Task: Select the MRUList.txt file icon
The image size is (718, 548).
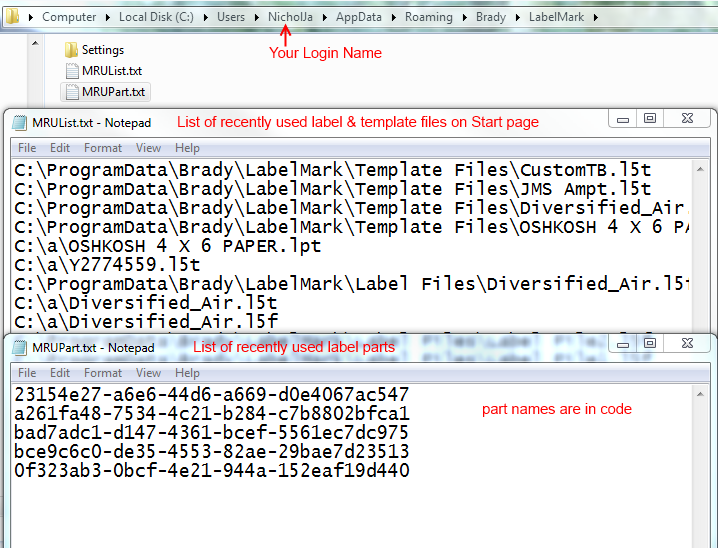Action: point(71,71)
